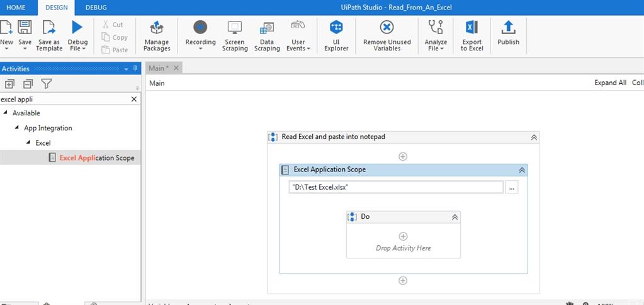
Task: Start the Recording tool
Action: point(200,28)
